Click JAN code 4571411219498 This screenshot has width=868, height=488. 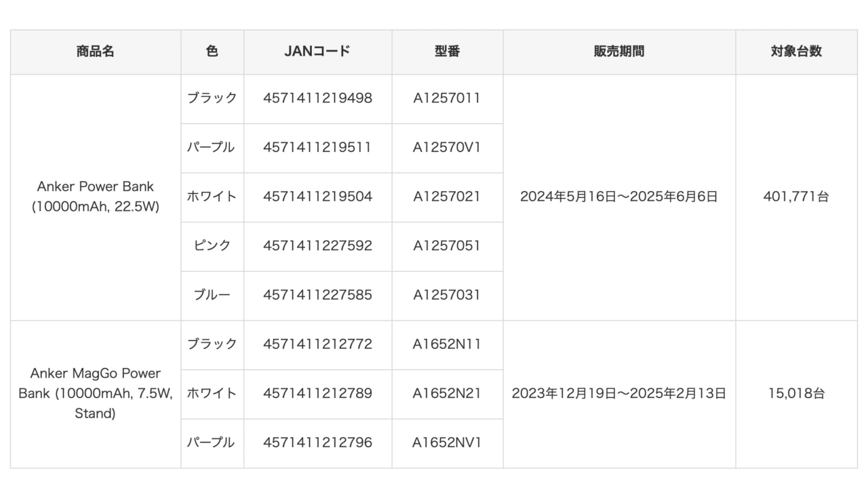tap(317, 98)
